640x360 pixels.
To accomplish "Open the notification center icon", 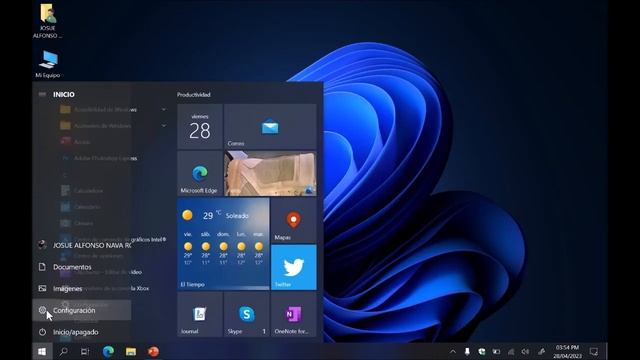I will 594,351.
